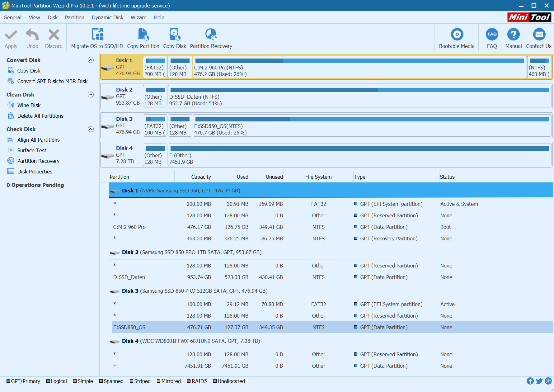Select Disk 1 200.00 MB EFI System partition row
This screenshot has height=392, width=554.
pos(333,204)
